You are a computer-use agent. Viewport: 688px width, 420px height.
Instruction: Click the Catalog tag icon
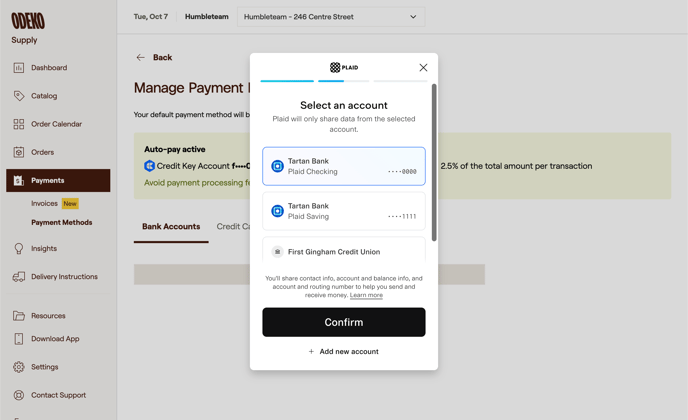click(x=19, y=96)
